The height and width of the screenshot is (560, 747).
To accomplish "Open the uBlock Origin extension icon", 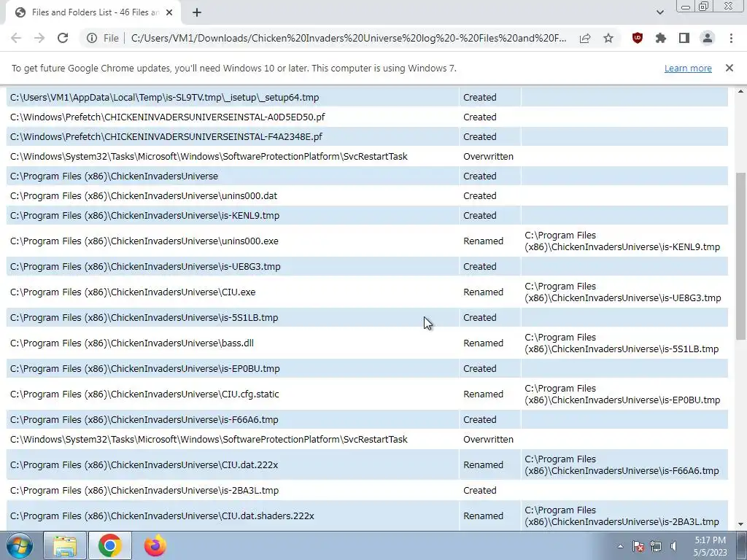I will click(638, 38).
